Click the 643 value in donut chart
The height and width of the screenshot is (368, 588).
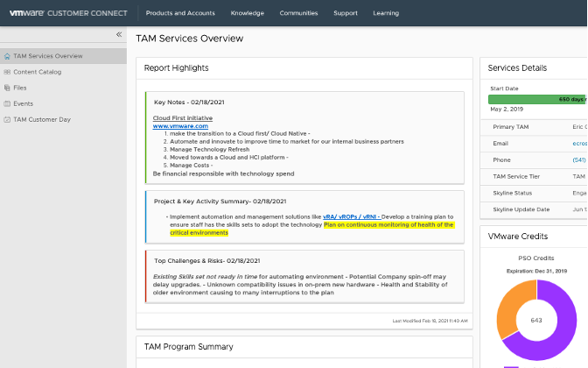click(536, 321)
